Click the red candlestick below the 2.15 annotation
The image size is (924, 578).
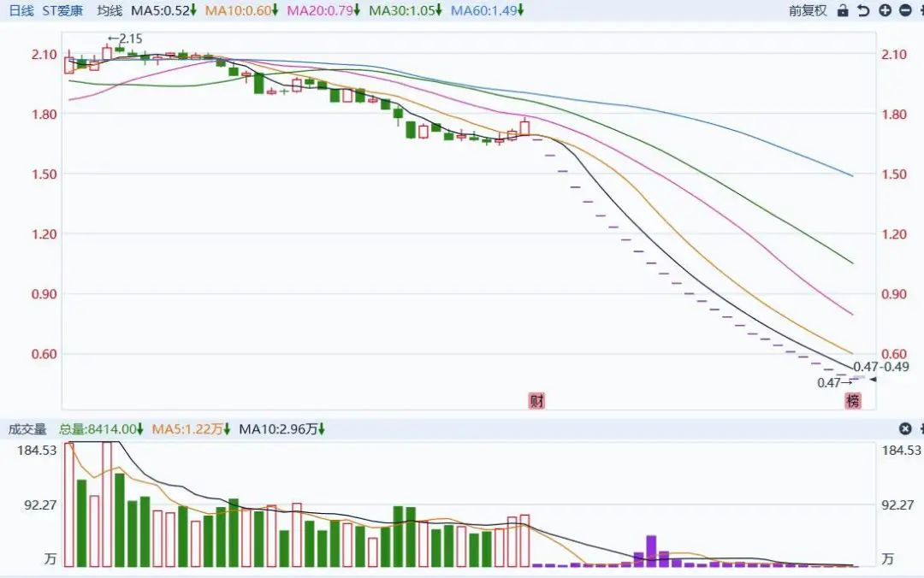(x=107, y=54)
